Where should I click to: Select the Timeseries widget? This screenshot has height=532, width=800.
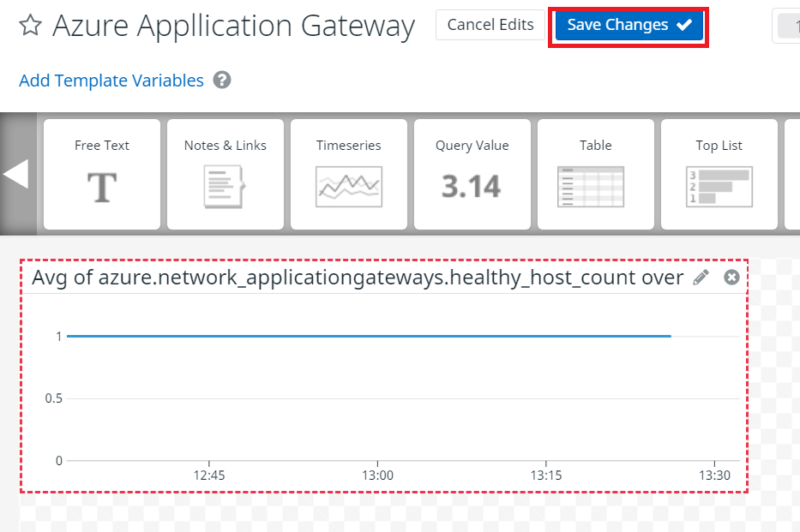click(x=349, y=174)
